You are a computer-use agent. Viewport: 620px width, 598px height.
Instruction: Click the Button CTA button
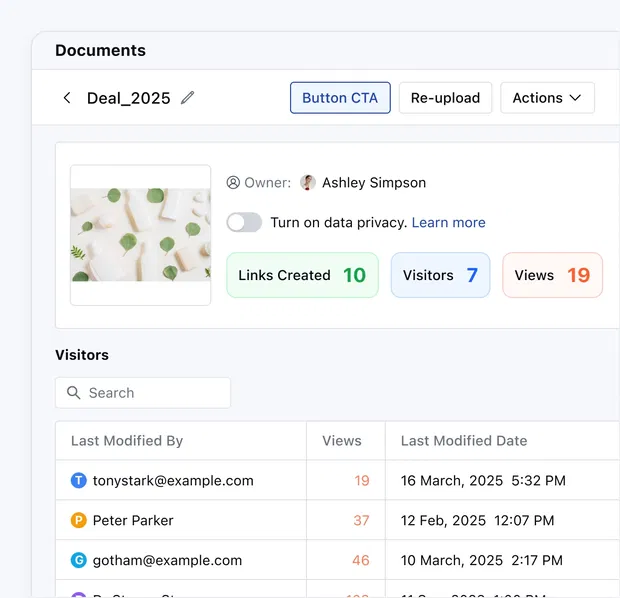click(340, 98)
